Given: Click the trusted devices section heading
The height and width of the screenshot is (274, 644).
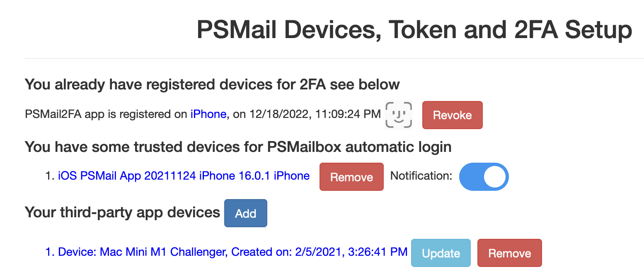Looking at the screenshot, I should pyautogui.click(x=238, y=147).
